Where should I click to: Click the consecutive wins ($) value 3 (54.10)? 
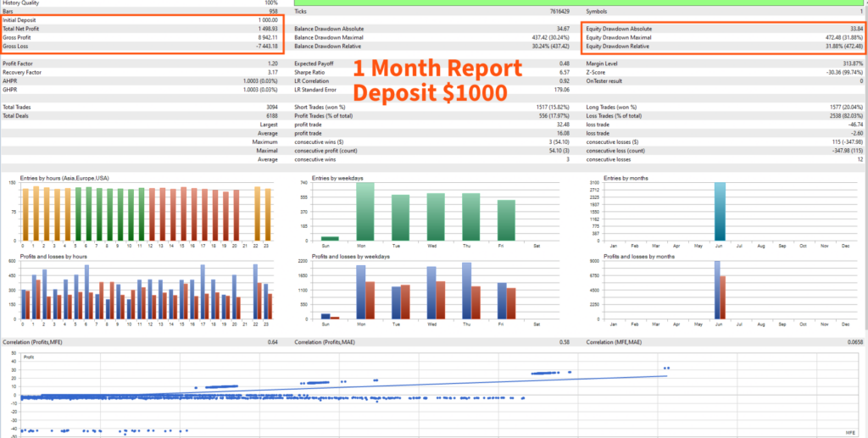point(559,142)
